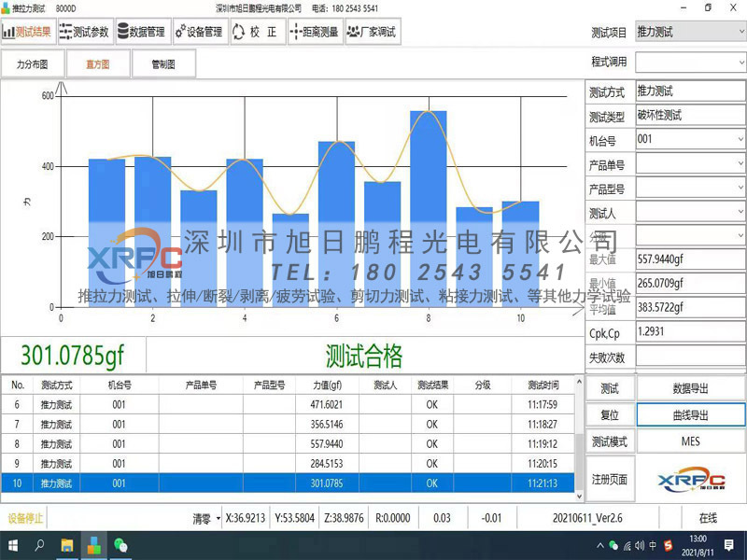Switch to 直方图 histogram tab

98,63
